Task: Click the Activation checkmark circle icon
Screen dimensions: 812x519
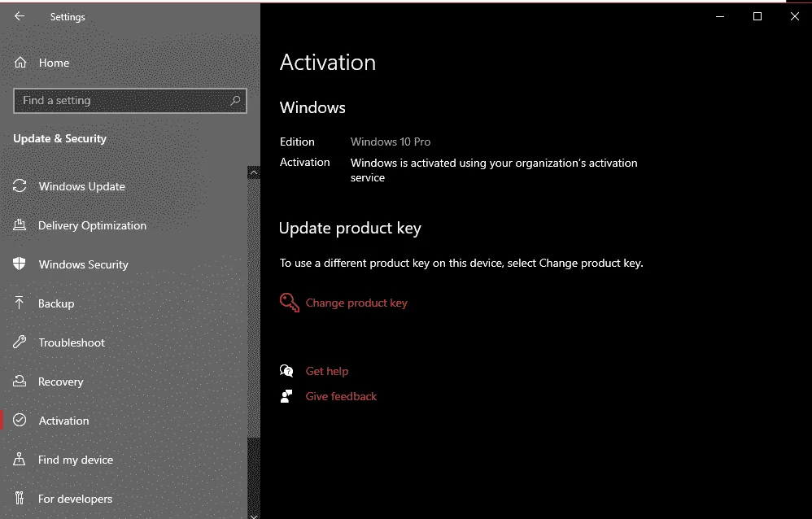Action: click(x=20, y=420)
